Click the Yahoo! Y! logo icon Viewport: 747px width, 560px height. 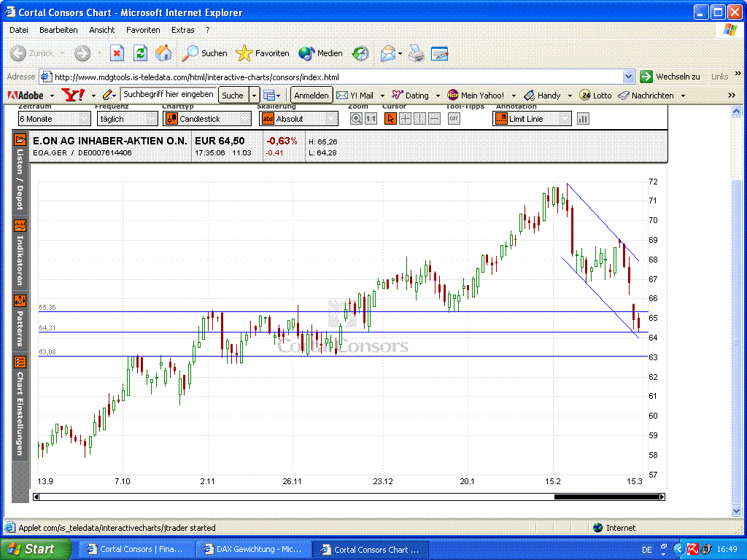73,96
